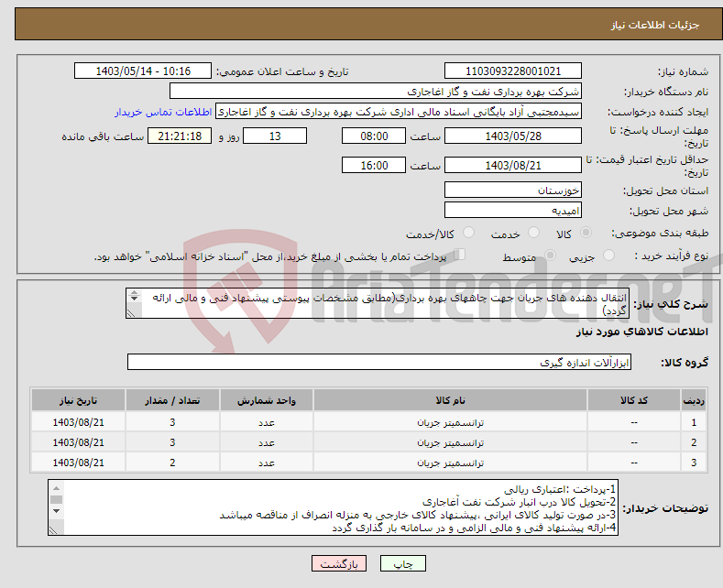Click the شرح کلی نیاز description text area
This screenshot has height=588, width=723.
pos(378,303)
